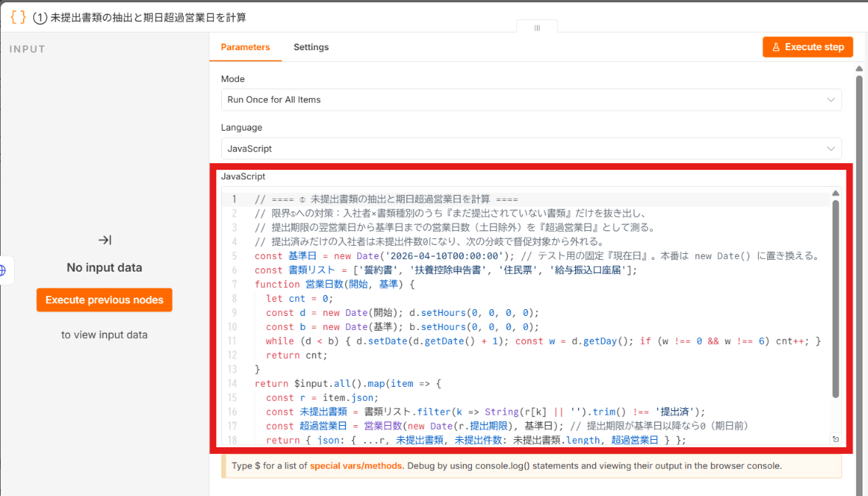This screenshot has height=496, width=868.
Task: Open the Mode dropdown Run Once for All Items
Action: pos(531,100)
